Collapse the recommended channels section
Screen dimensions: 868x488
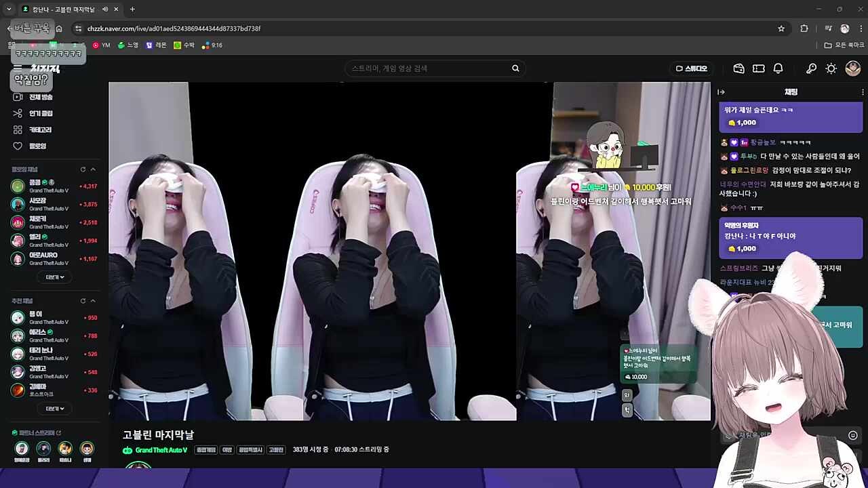(x=93, y=301)
